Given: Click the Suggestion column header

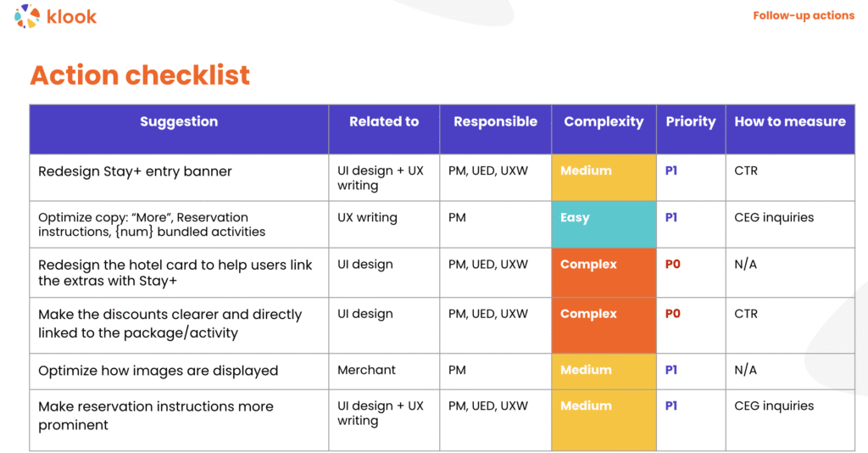Looking at the screenshot, I should click(179, 121).
